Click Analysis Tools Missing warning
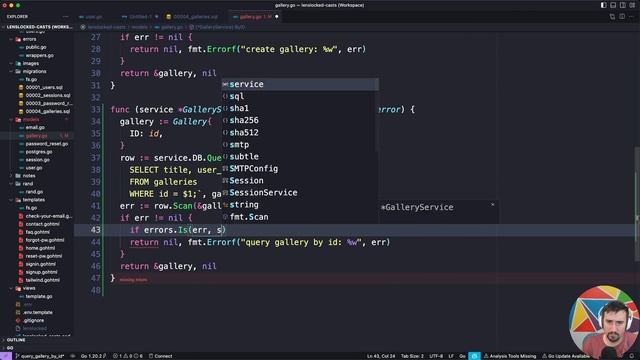Viewport: 640px width, 360px height. click(x=510, y=356)
